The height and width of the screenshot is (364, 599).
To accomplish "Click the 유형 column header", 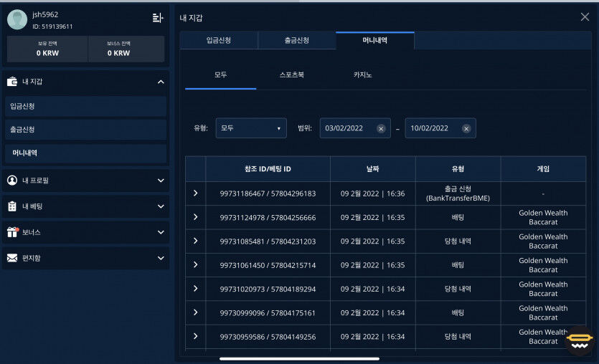I will 458,168.
